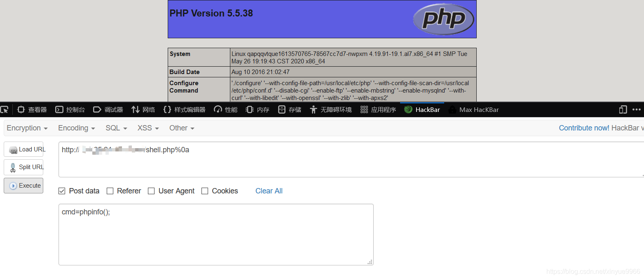Switch to the 内存 memory tab
The width and height of the screenshot is (644, 279).
pos(258,110)
